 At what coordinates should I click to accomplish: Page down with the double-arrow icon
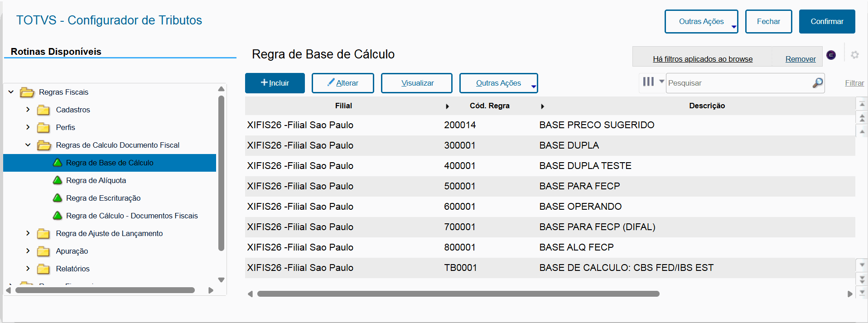tap(862, 279)
